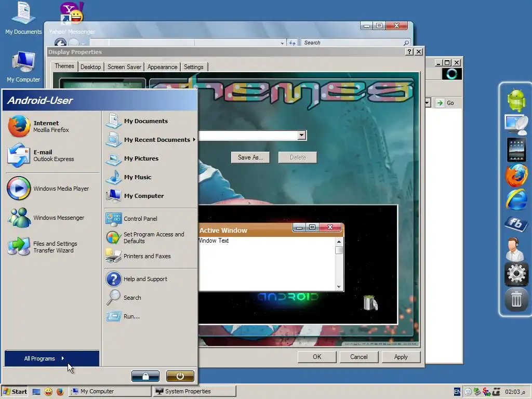532x399 pixels.
Task: Click the tablet dock icon
Action: click(516, 150)
